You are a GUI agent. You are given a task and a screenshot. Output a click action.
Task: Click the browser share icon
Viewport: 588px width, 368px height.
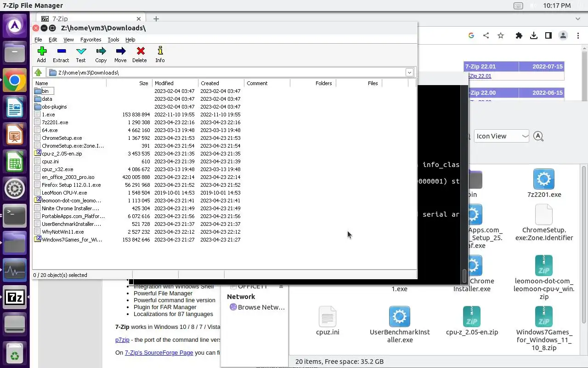[486, 35]
